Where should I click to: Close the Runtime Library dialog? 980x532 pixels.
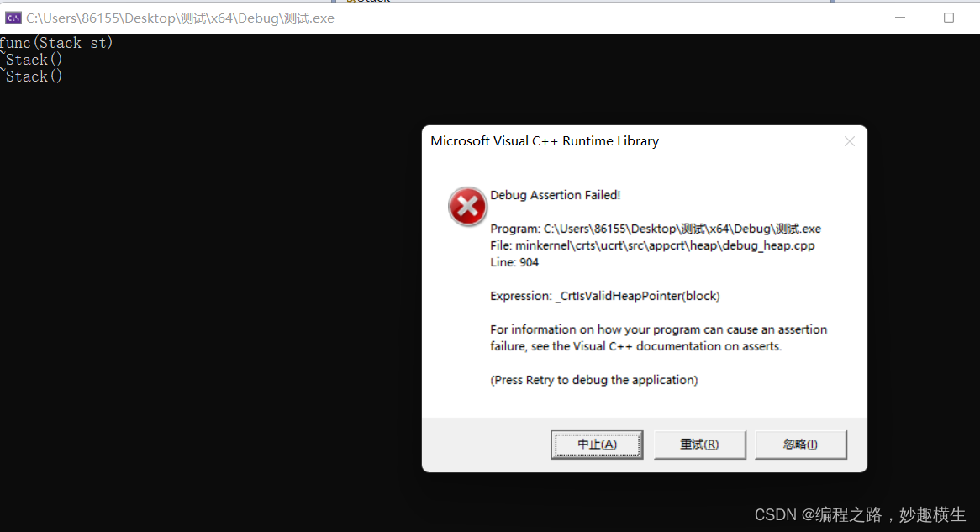[850, 141]
